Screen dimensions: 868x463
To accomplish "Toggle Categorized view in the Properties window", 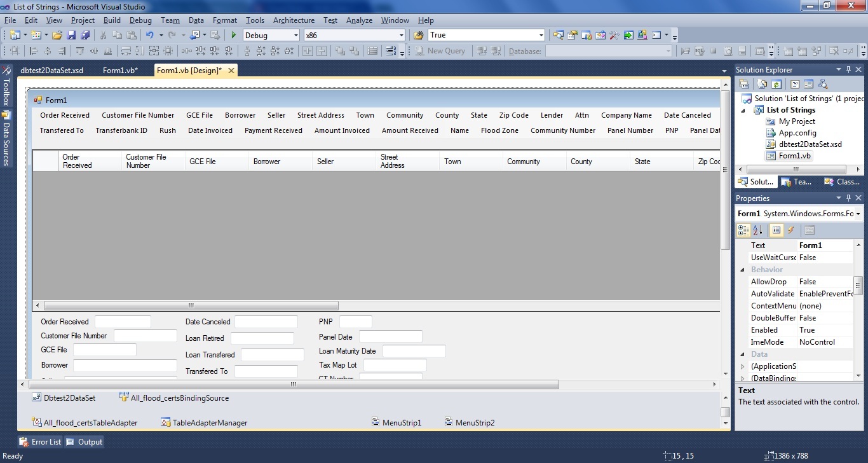I will pos(743,230).
